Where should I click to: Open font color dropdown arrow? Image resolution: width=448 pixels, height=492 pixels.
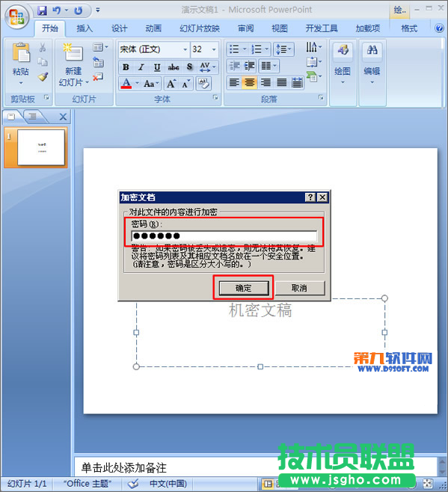coord(137,84)
